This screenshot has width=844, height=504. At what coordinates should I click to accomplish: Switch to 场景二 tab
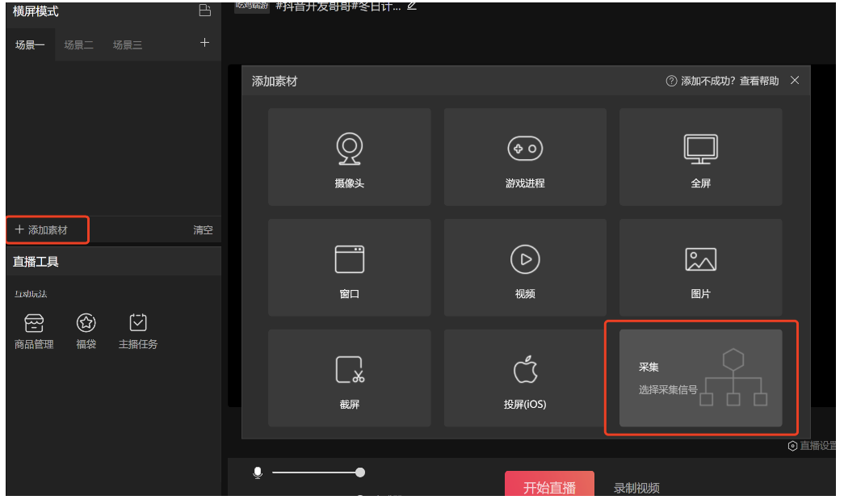click(78, 45)
